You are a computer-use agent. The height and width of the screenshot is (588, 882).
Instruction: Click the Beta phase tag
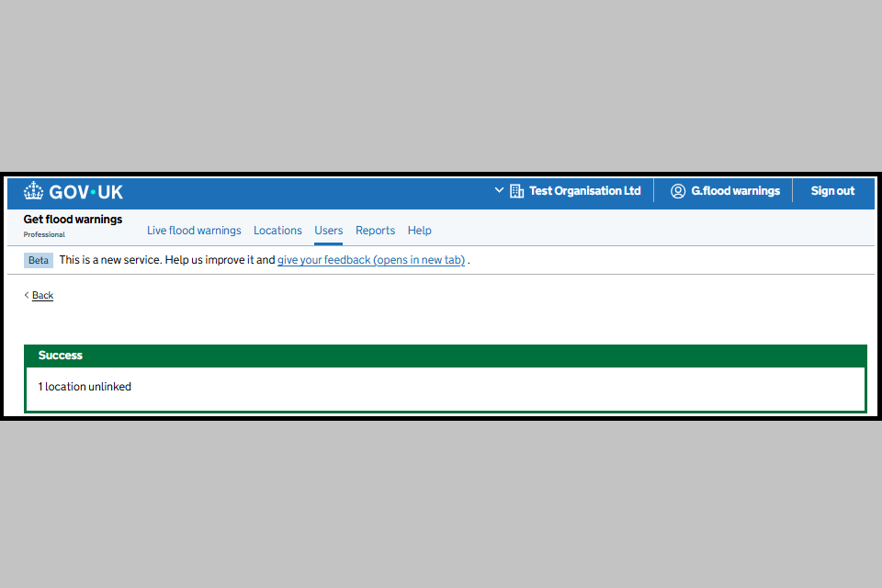(x=39, y=261)
